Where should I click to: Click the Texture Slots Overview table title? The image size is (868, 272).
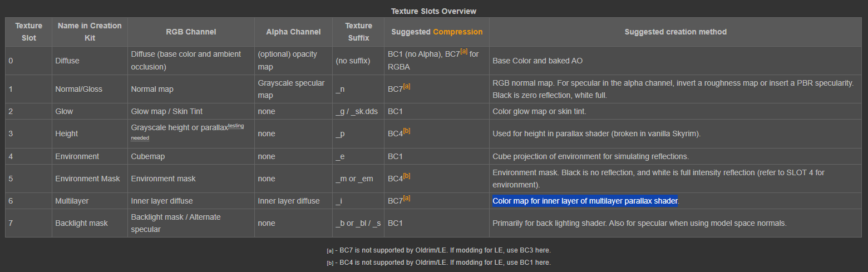coord(433,11)
